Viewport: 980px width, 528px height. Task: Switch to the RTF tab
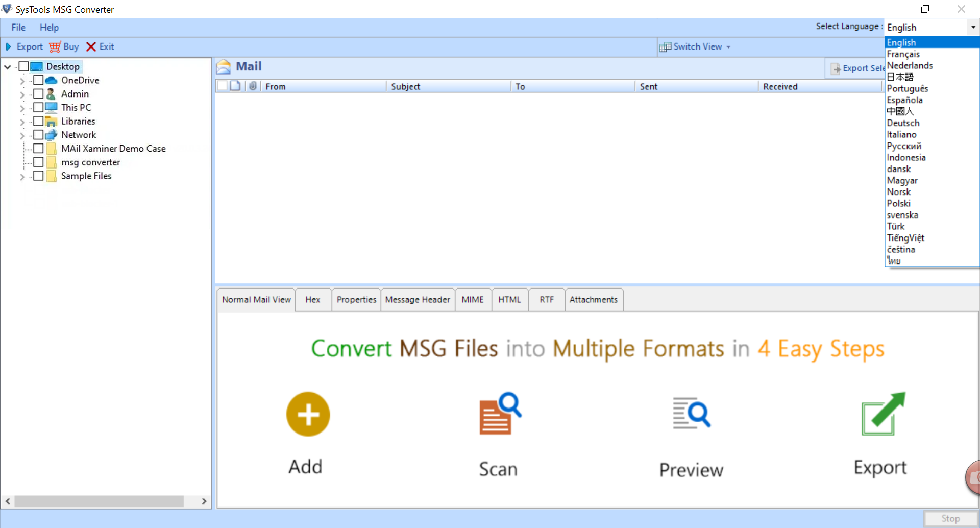(x=547, y=300)
